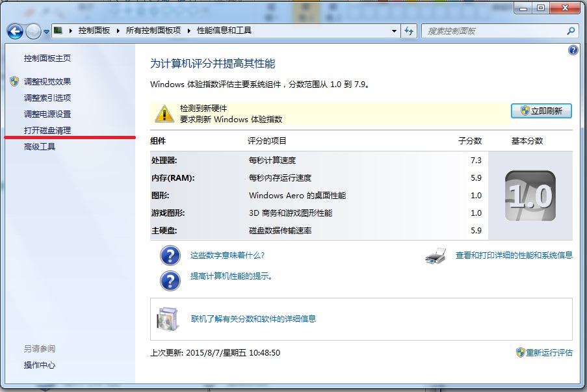Open help via the blue question mark icon
587x392 pixels.
coord(573,50)
